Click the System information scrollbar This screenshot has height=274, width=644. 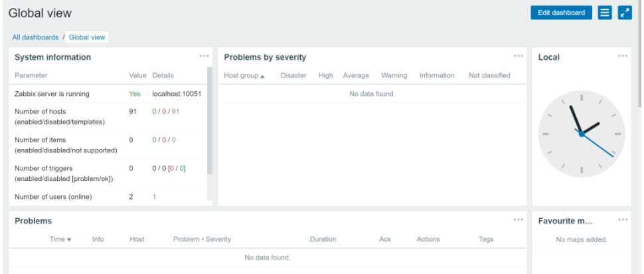point(210,120)
